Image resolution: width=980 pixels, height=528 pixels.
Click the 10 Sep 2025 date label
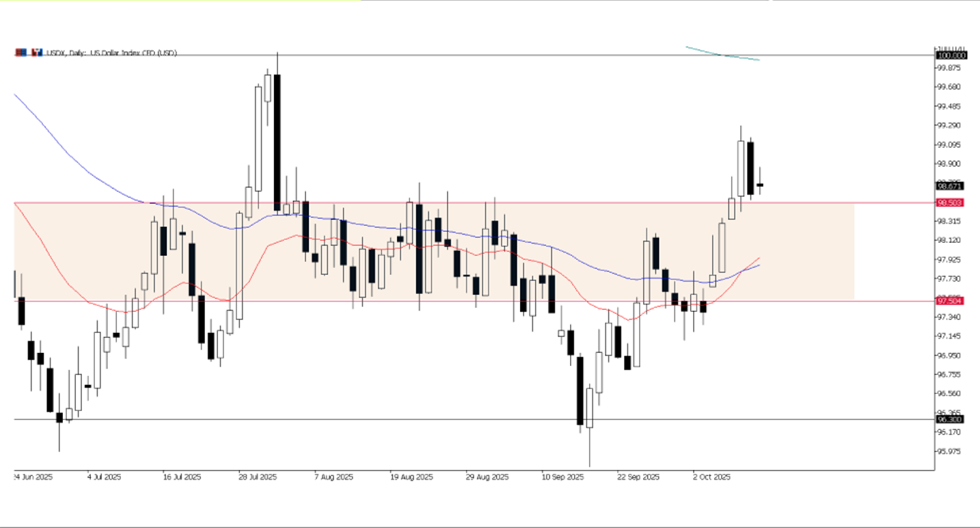(x=562, y=477)
